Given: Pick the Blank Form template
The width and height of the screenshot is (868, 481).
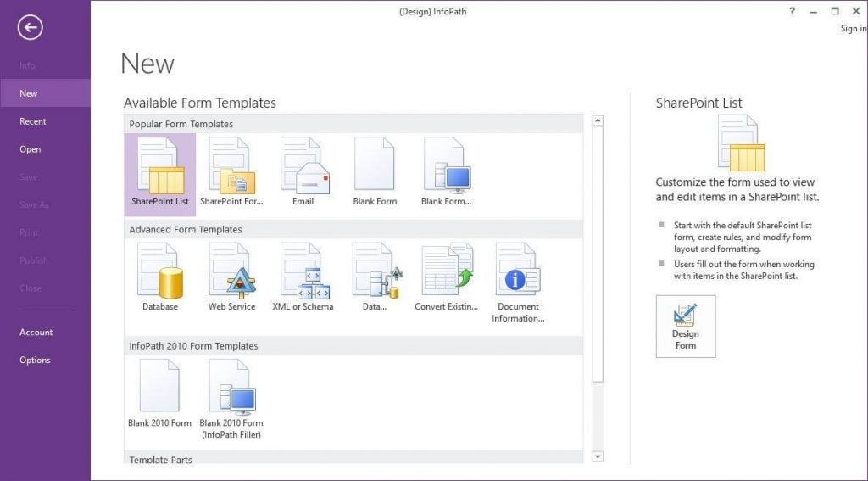Looking at the screenshot, I should [375, 172].
